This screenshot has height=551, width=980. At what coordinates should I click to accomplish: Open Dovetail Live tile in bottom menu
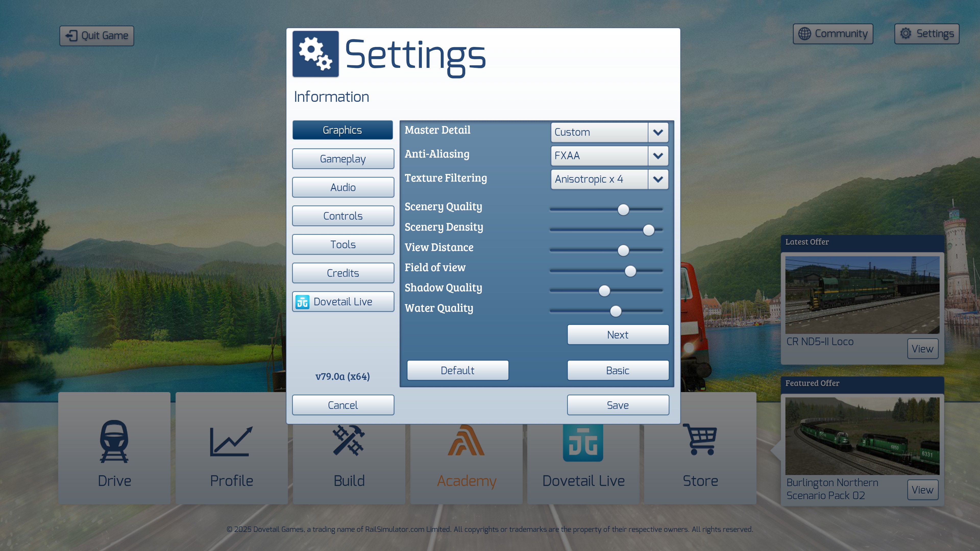tap(583, 464)
